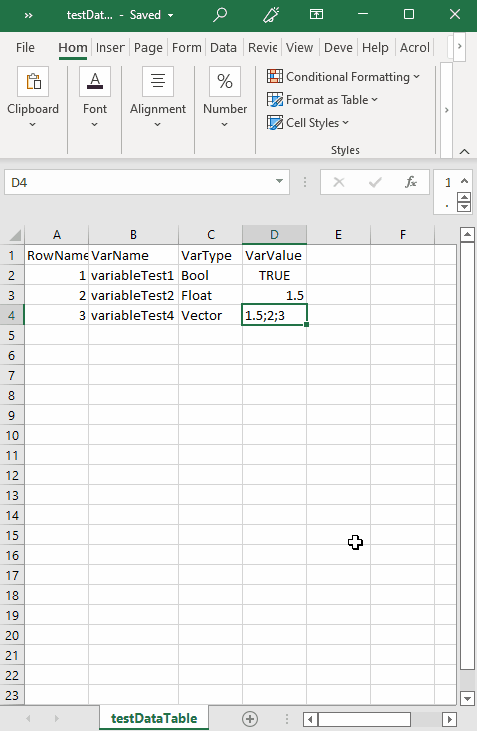The height and width of the screenshot is (731, 477).
Task: Click the horizontal scrollbar right arrow
Action: (449, 719)
